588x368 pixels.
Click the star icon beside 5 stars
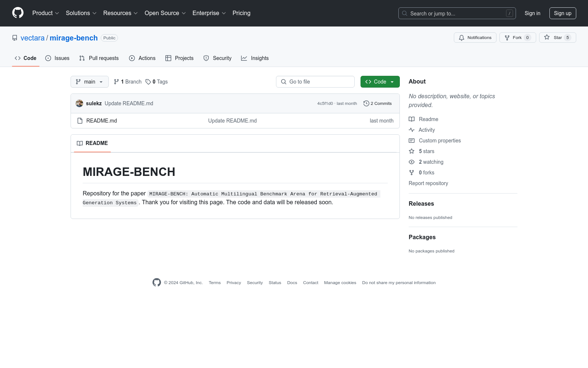(x=412, y=151)
